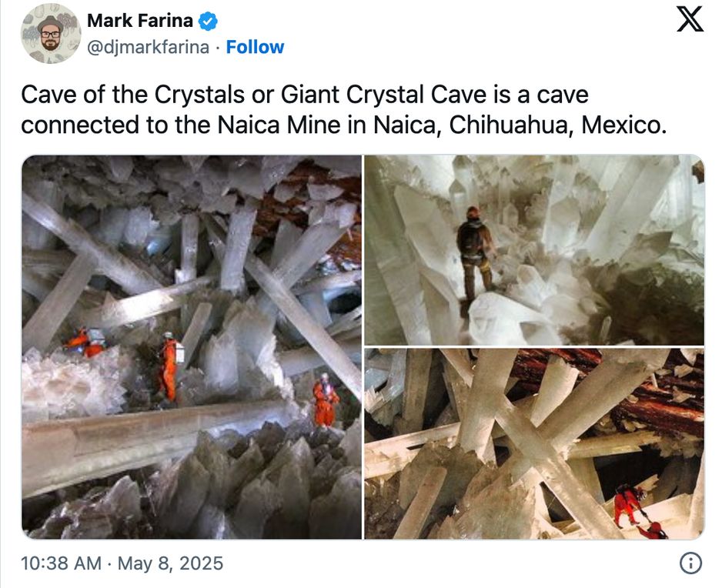Click the center orange-suited explorer in left photo
The height and width of the screenshot is (588, 722).
[169, 366]
